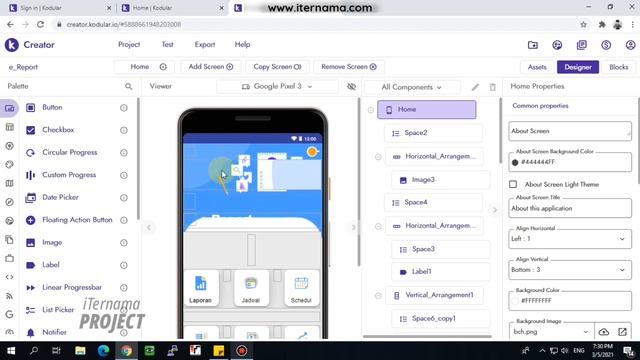Rename component with pencil icon
The width and height of the screenshot is (640, 360).
(x=475, y=87)
